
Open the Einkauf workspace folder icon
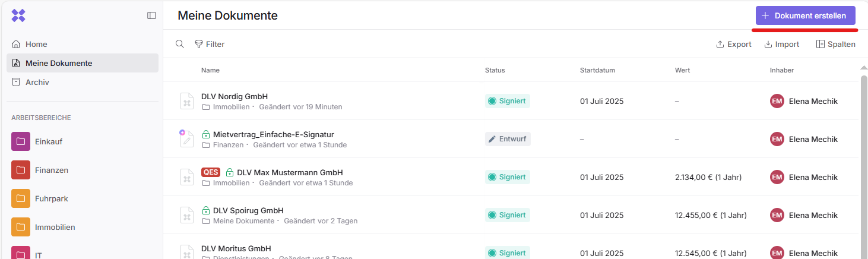pyautogui.click(x=21, y=141)
